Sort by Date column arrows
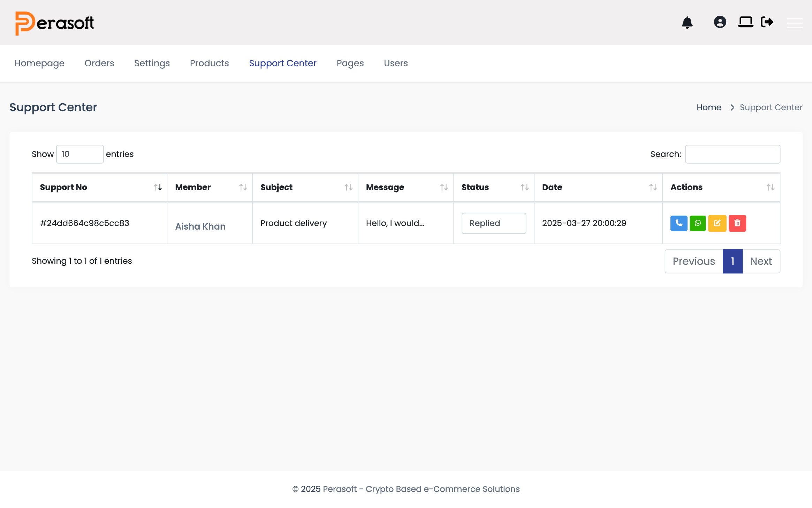Image resolution: width=812 pixels, height=508 pixels. [653, 187]
